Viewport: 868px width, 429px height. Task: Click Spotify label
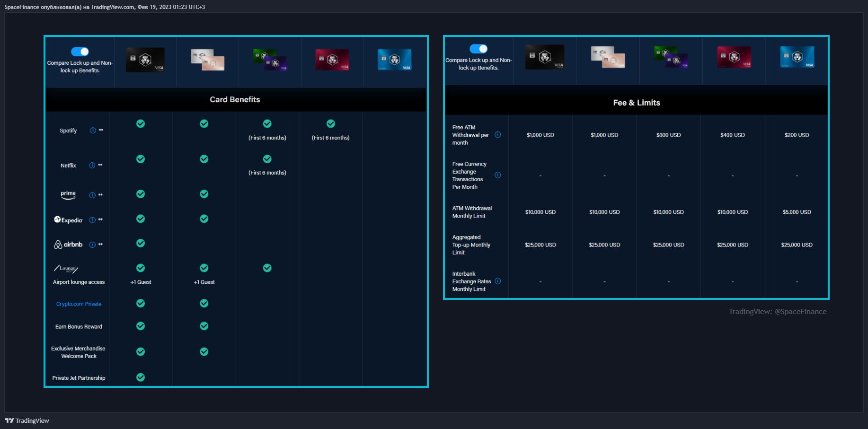(68, 131)
